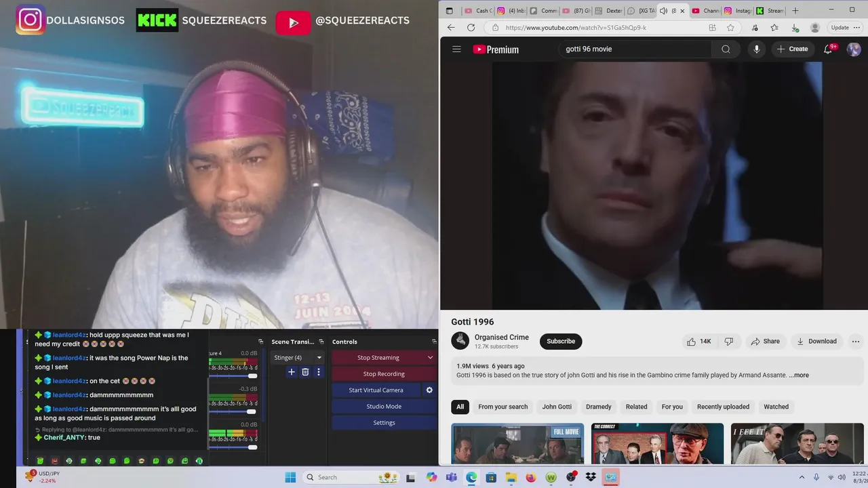868x488 pixels.
Task: Select the For you chip
Action: coord(672,407)
